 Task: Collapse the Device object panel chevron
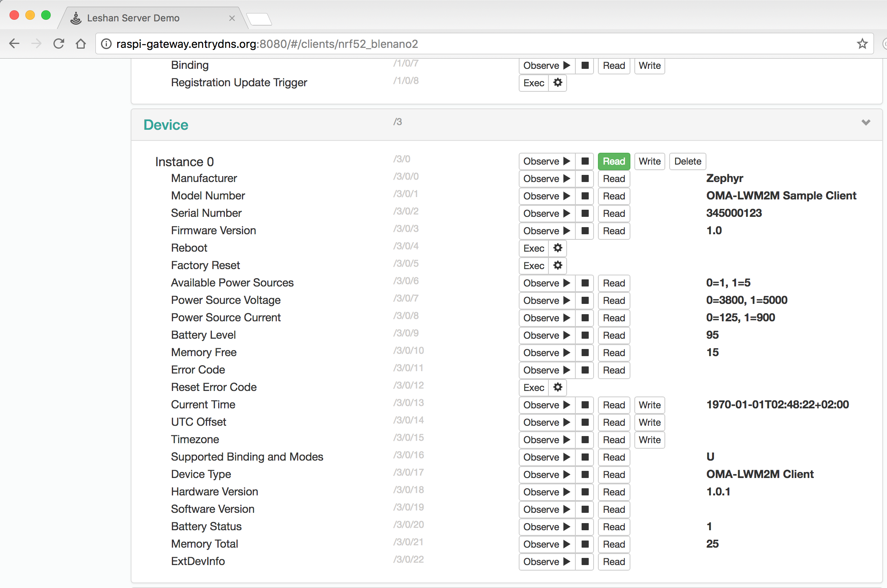(866, 123)
